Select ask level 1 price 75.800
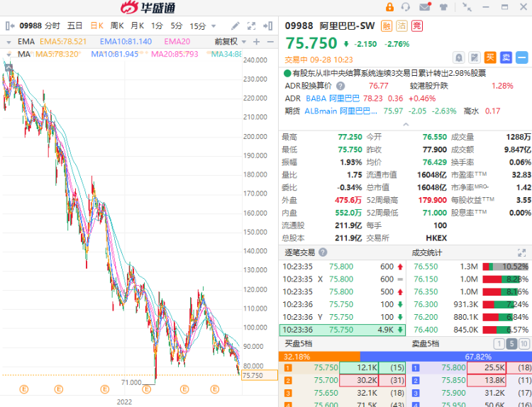The height and width of the screenshot is (407, 532). [454, 368]
